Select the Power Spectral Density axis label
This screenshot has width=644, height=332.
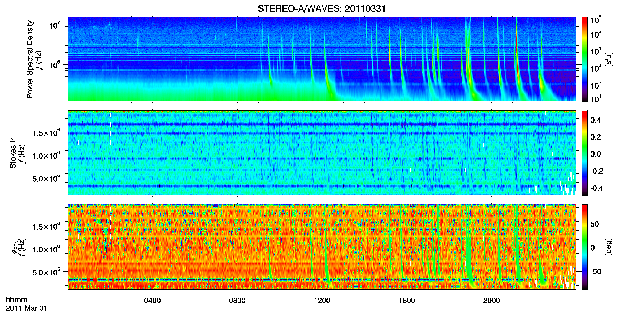tap(30, 59)
